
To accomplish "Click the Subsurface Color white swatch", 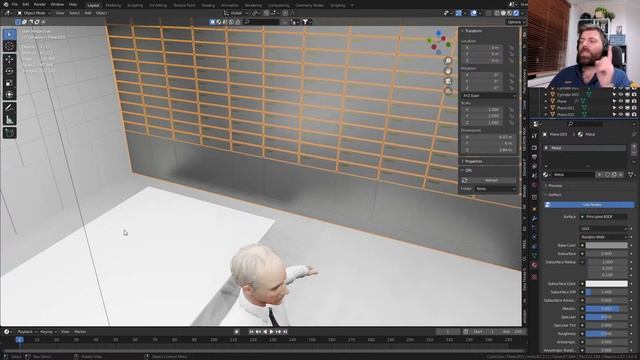I will 607,284.
